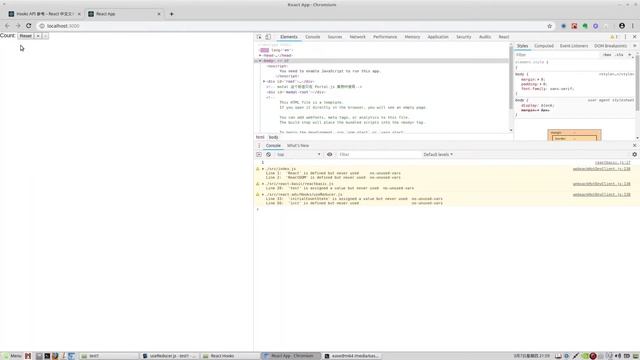Screen dimensions: 640x360
Task: Open the Chromium profile avatar
Action: pyautogui.click(x=622, y=26)
